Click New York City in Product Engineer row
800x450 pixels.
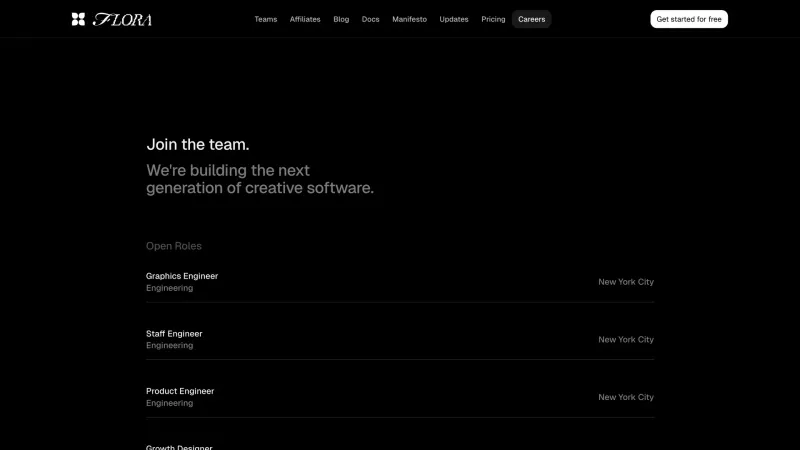(626, 397)
